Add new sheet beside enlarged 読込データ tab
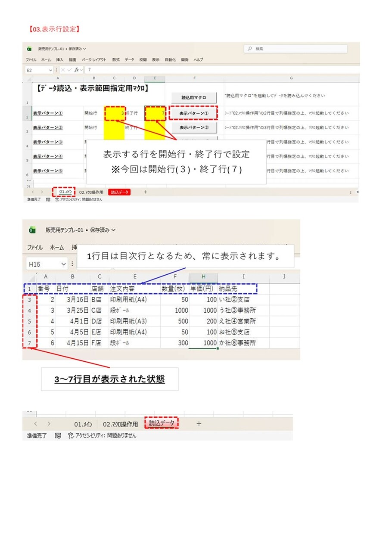 coord(199,424)
